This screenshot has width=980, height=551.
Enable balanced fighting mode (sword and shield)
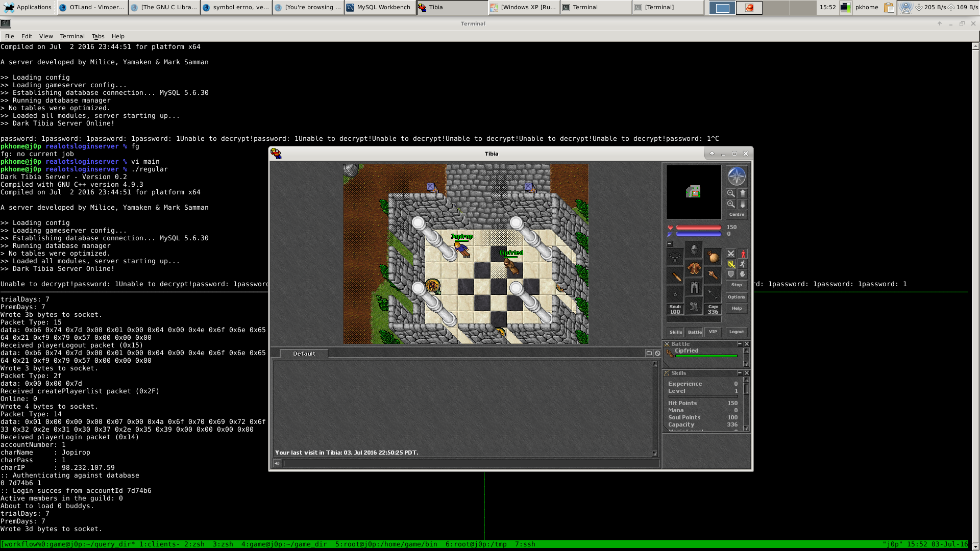(x=731, y=264)
